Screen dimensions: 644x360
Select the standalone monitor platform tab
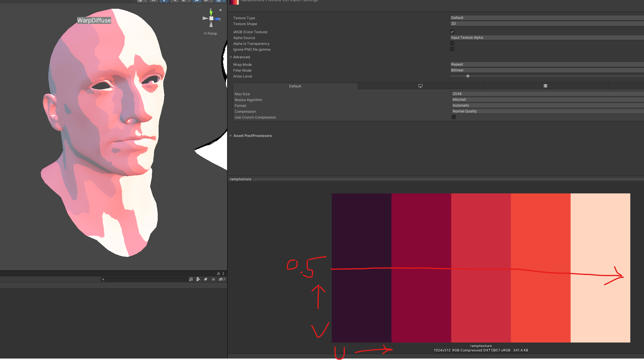tap(420, 86)
